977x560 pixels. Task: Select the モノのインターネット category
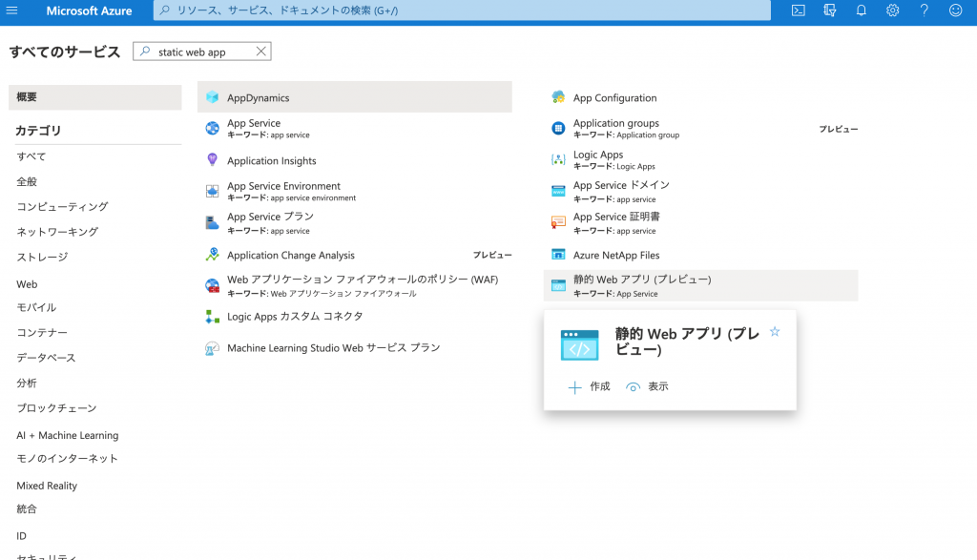[x=68, y=459]
